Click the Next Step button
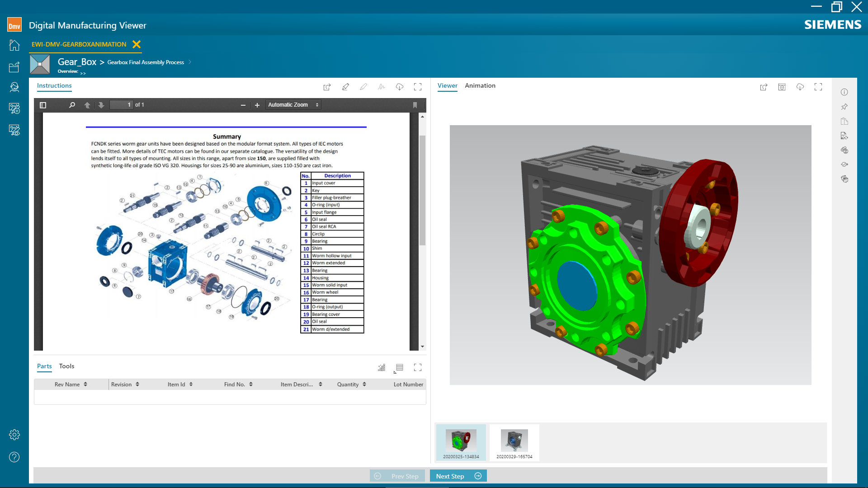The width and height of the screenshot is (868, 488). [458, 476]
